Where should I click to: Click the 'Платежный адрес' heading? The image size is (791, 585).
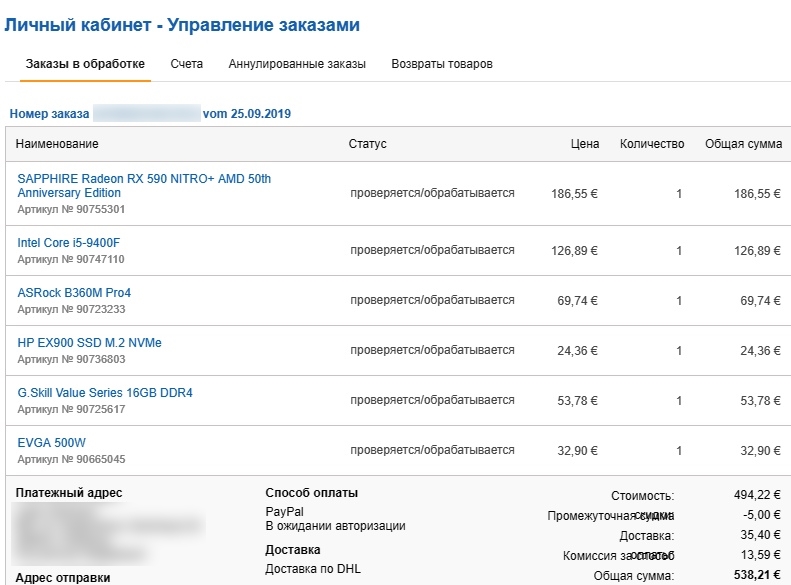point(69,493)
